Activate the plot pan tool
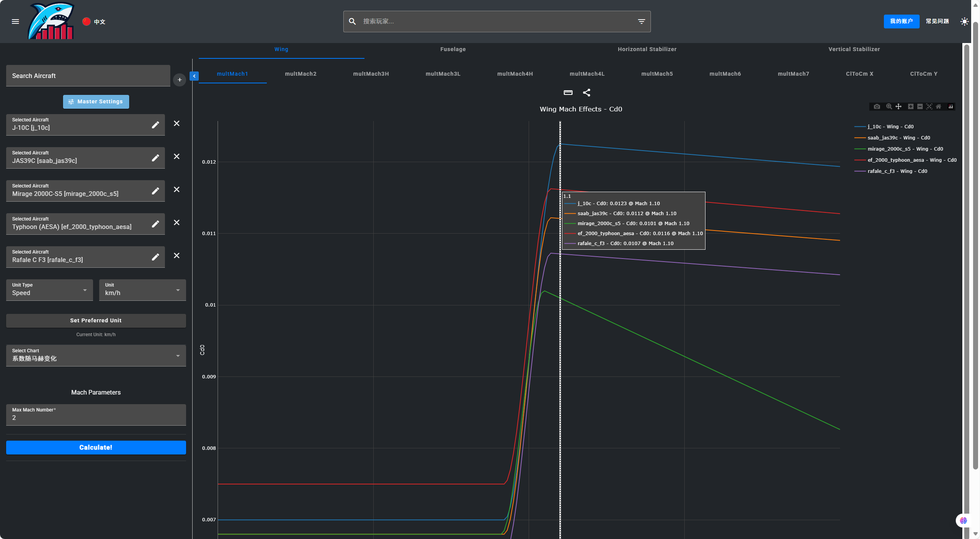The height and width of the screenshot is (539, 980). [x=898, y=106]
